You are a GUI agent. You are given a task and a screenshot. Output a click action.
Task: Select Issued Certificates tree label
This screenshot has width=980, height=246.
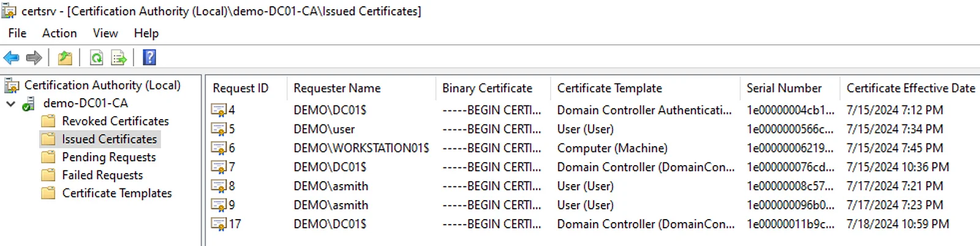110,139
